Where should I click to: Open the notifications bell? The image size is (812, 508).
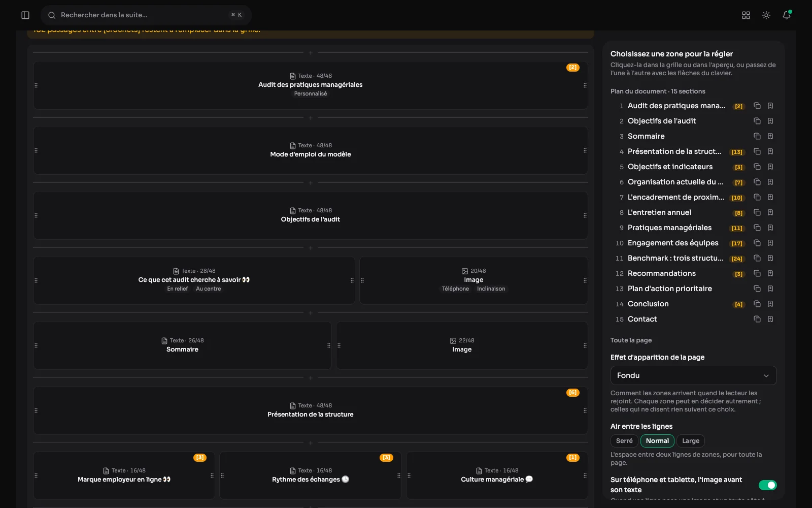(x=787, y=15)
